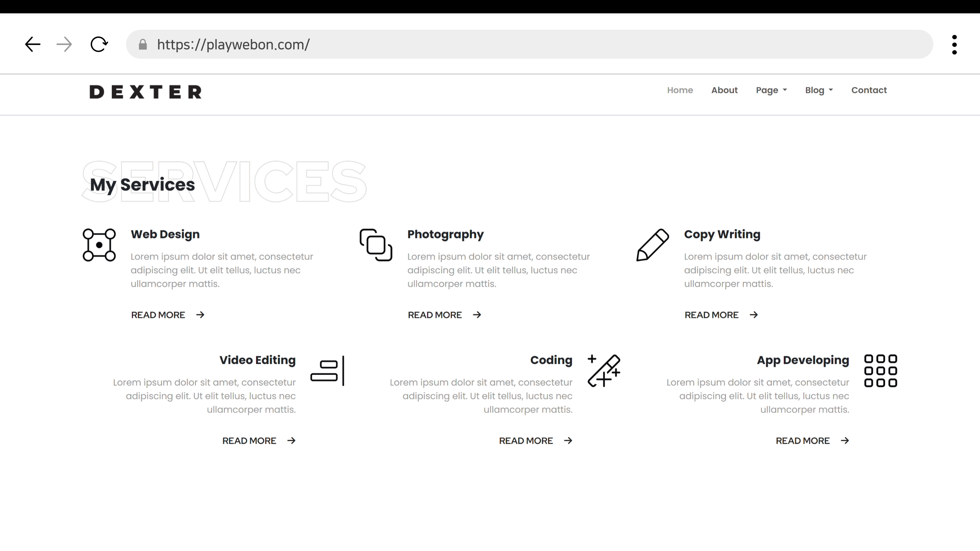980x551 pixels.
Task: Click the padlock site security icon
Action: pos(143,44)
